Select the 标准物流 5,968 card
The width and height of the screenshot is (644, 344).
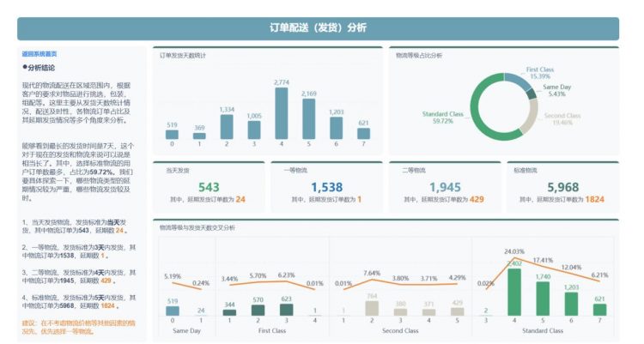tap(562, 187)
